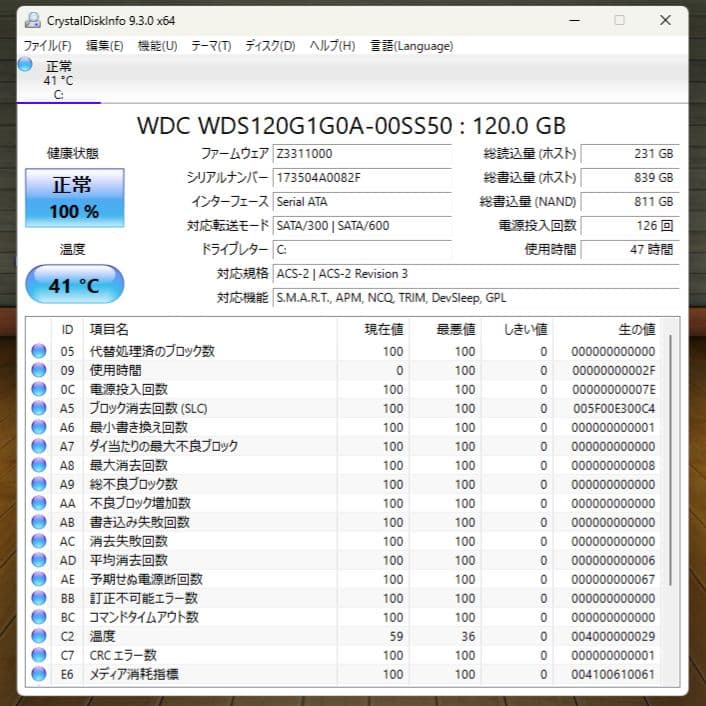The image size is (706, 706).
Task: Click the ファームウェア field Z3311000
Action: pyautogui.click(x=362, y=154)
